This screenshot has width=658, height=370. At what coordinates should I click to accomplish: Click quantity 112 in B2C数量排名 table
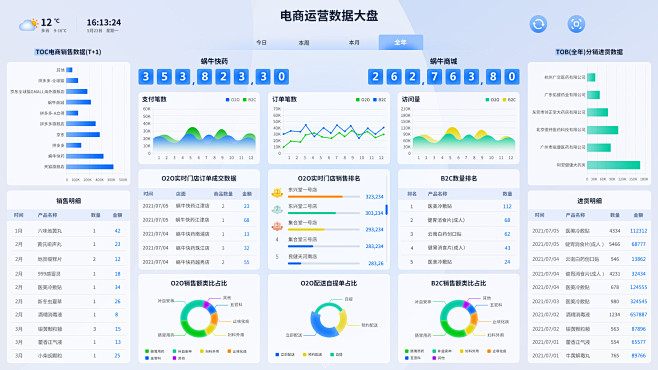point(507,206)
